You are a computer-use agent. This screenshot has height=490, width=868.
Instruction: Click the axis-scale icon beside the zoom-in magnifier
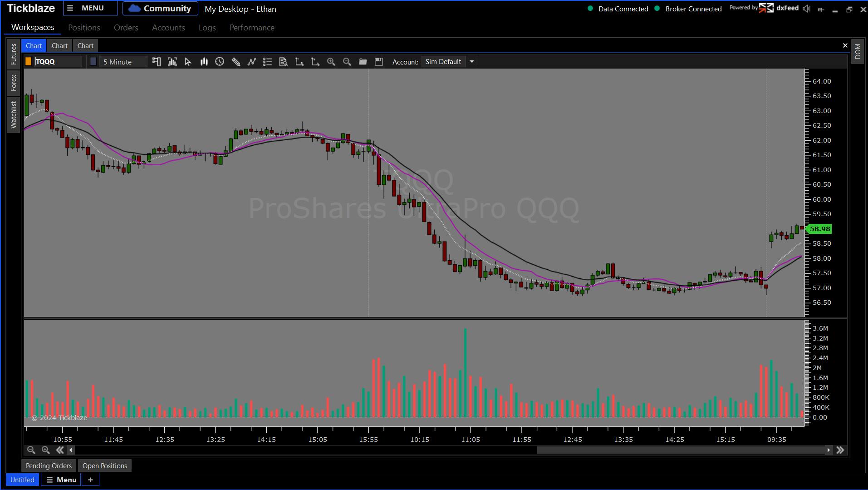315,62
